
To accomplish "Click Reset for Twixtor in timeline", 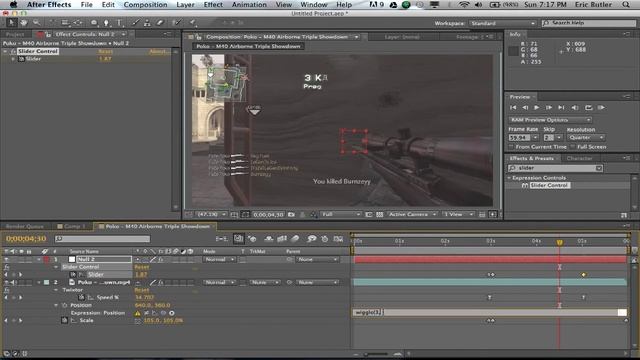I will [142, 290].
